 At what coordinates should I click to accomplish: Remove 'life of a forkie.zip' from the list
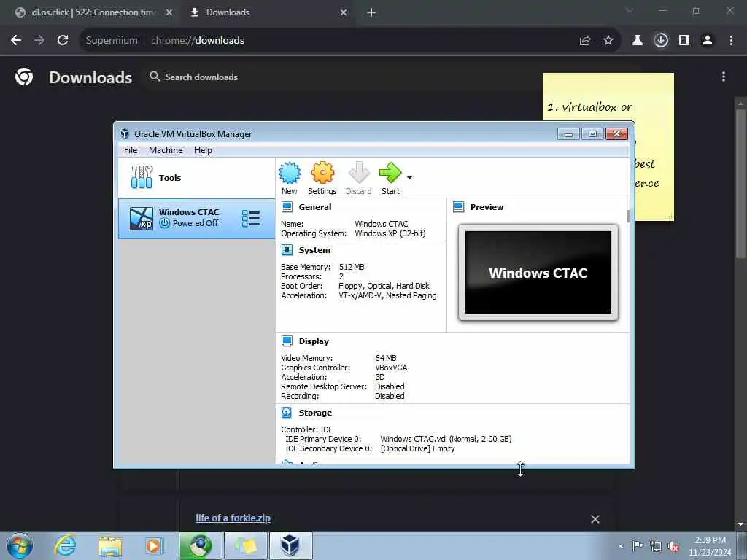click(595, 519)
